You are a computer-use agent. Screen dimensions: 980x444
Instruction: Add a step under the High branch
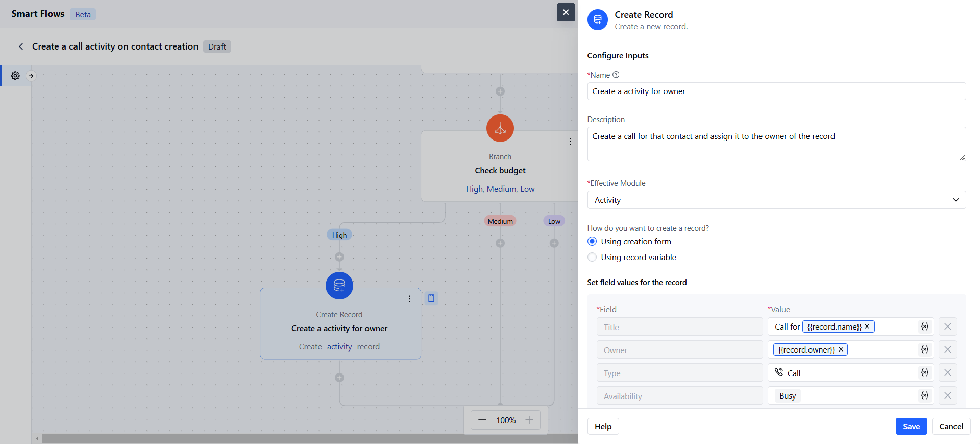pos(339,257)
